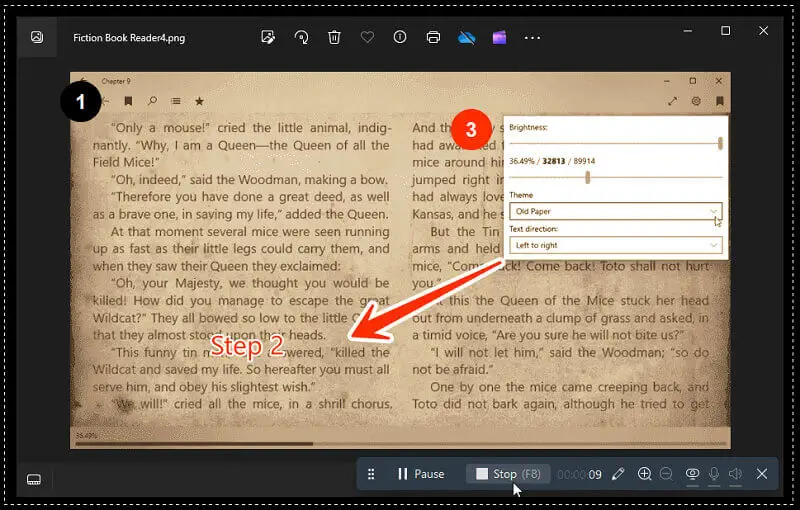
Task: Open the See more three-dots menu
Action: pyautogui.click(x=532, y=38)
